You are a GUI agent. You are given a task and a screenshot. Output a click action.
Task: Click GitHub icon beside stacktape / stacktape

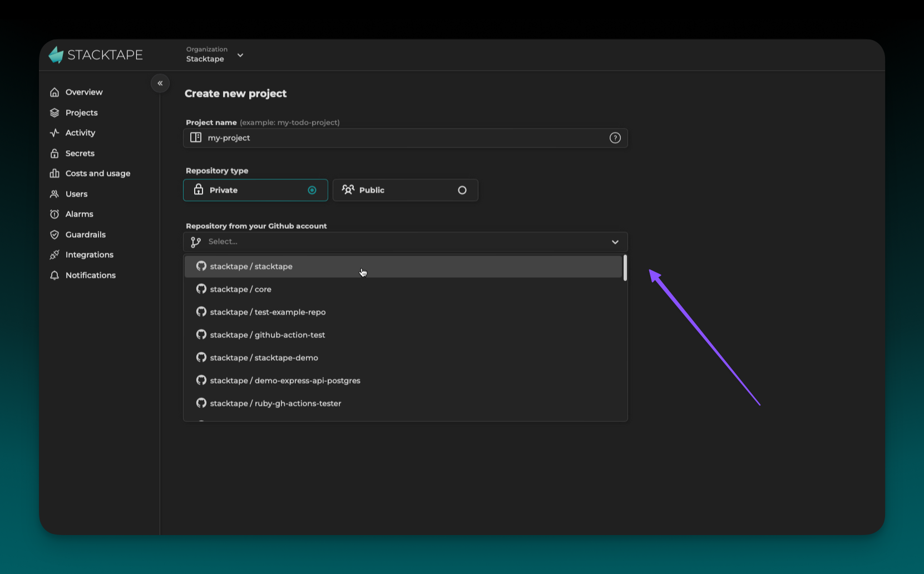pos(201,266)
